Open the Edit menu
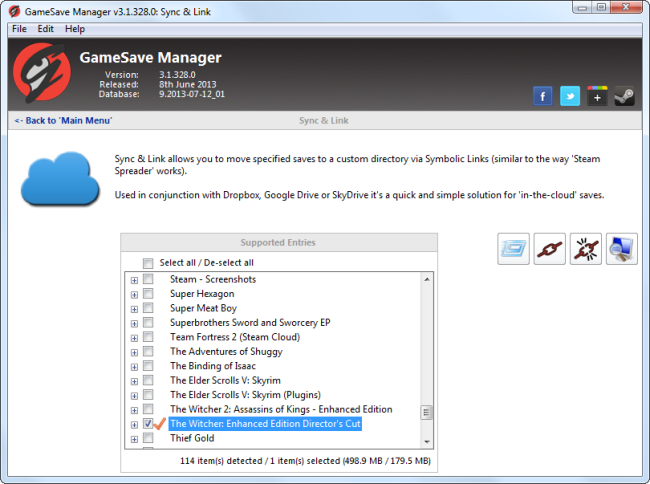The height and width of the screenshot is (484, 650). [x=46, y=29]
